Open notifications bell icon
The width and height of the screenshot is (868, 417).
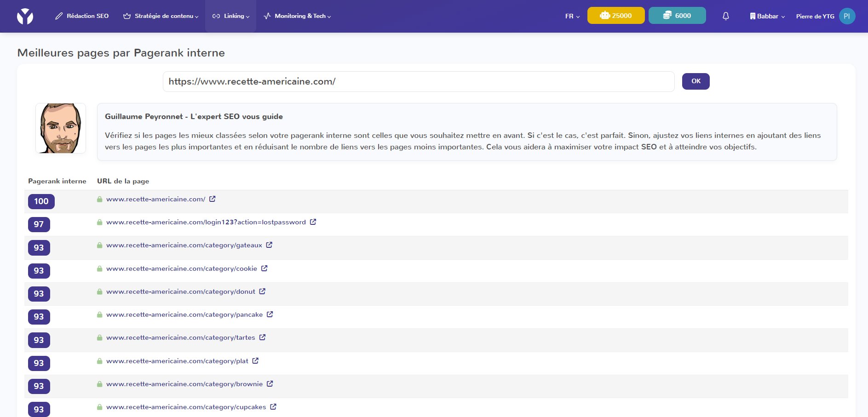click(x=726, y=16)
